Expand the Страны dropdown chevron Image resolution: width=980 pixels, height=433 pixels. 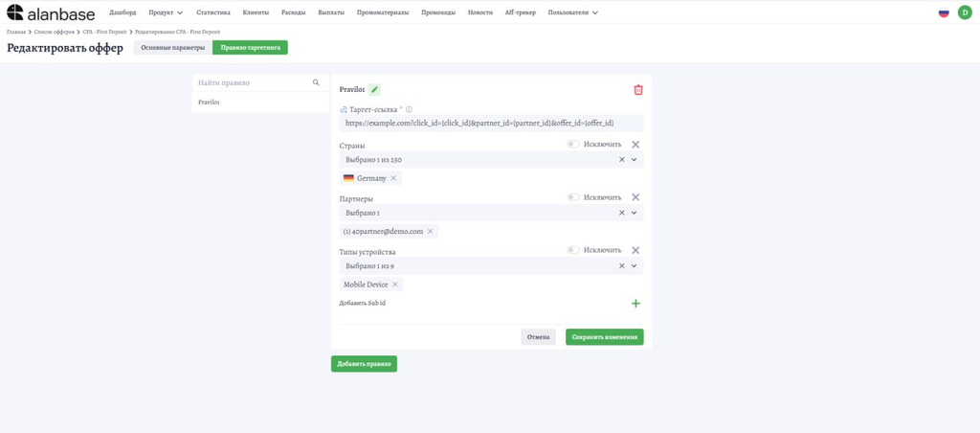(x=634, y=160)
